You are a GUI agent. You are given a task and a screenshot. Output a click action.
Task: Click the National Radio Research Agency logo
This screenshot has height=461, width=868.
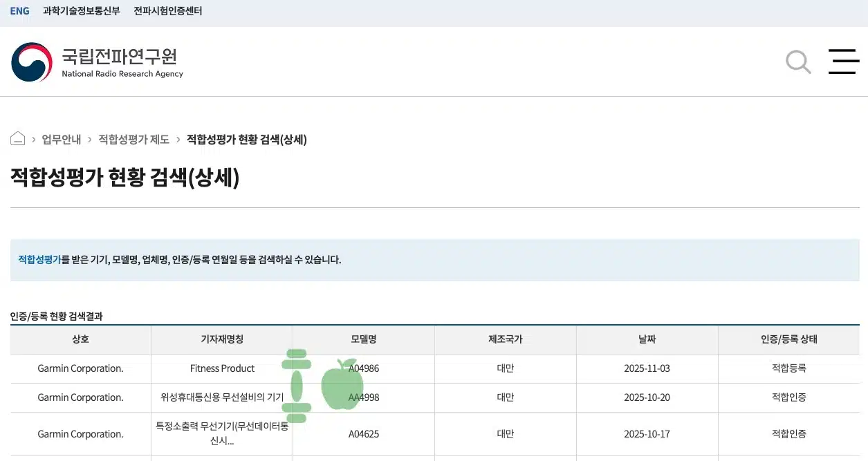[97, 62]
